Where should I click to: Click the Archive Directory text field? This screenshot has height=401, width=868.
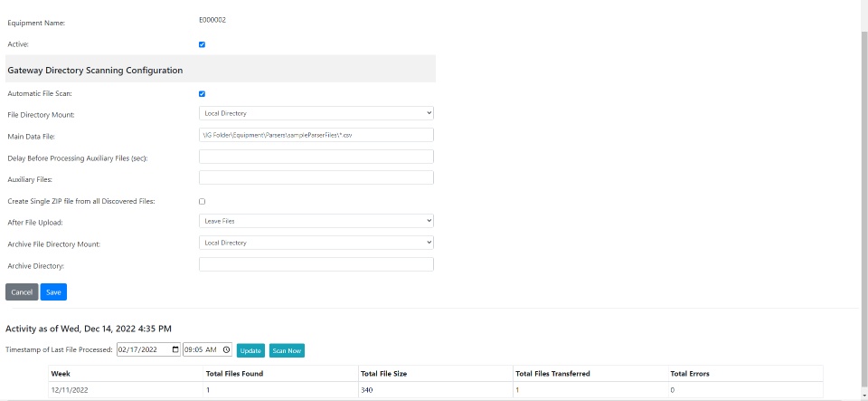click(316, 264)
